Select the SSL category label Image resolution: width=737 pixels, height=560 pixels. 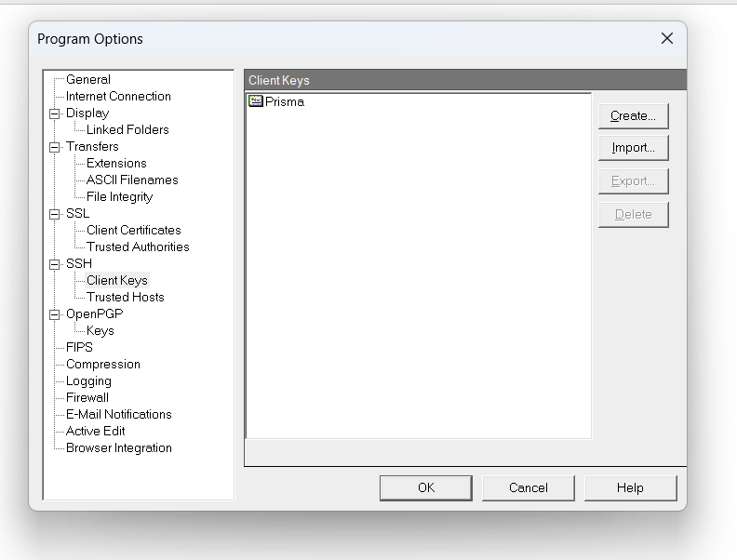pos(77,213)
